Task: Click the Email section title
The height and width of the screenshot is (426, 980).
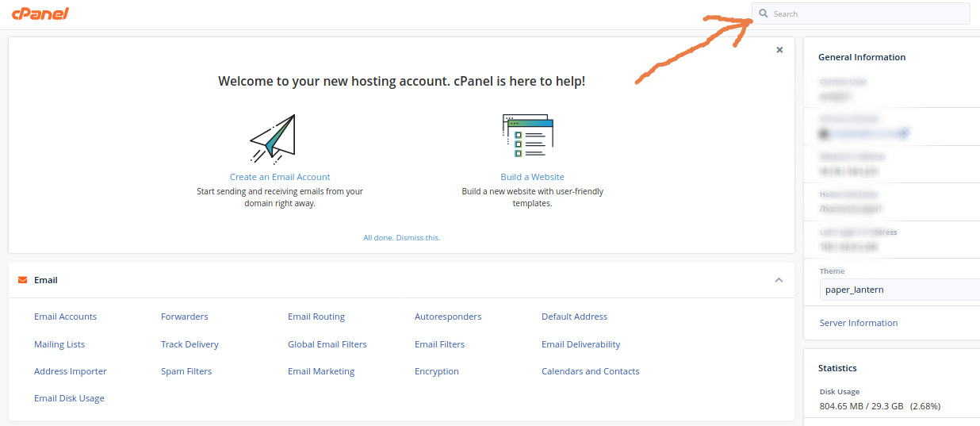Action: (x=46, y=280)
